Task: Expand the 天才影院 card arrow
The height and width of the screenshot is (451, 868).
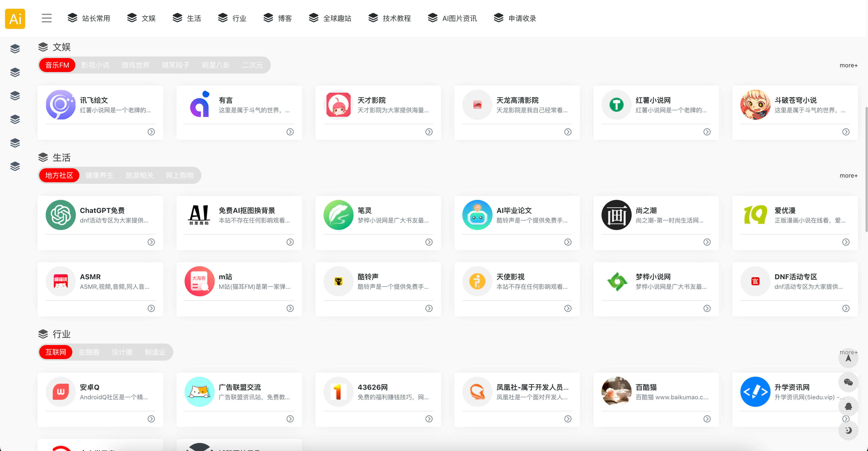Action: (x=429, y=132)
